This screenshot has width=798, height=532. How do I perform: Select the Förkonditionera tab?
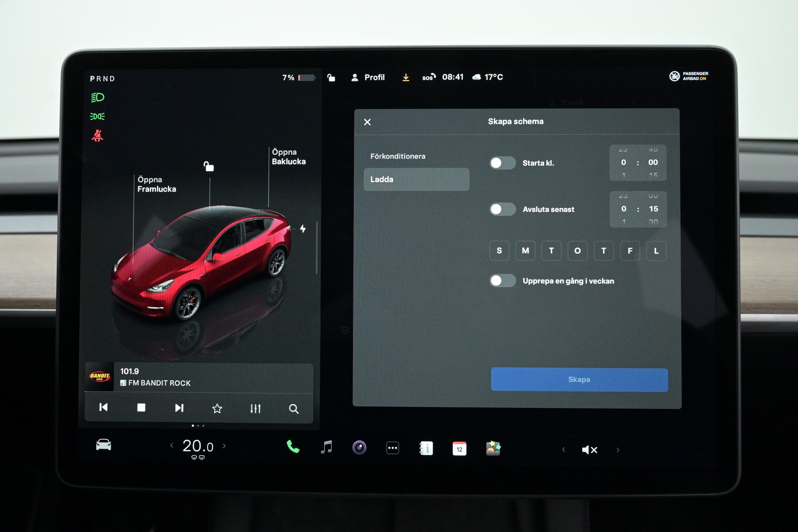pyautogui.click(x=398, y=156)
